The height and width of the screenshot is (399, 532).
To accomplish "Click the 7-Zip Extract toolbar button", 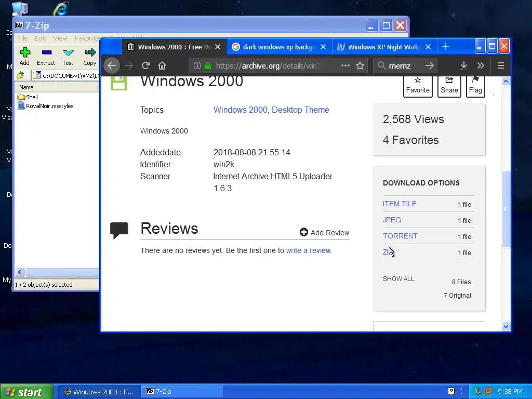I will pos(46,56).
